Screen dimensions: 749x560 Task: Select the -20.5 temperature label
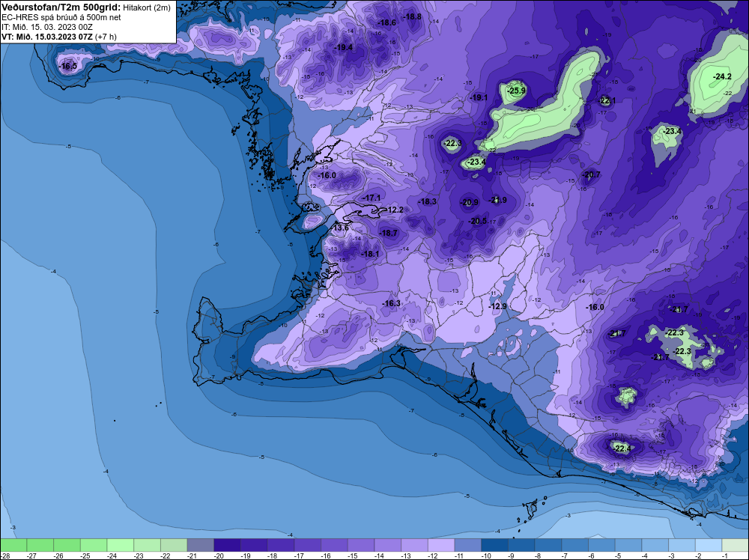[478, 222]
